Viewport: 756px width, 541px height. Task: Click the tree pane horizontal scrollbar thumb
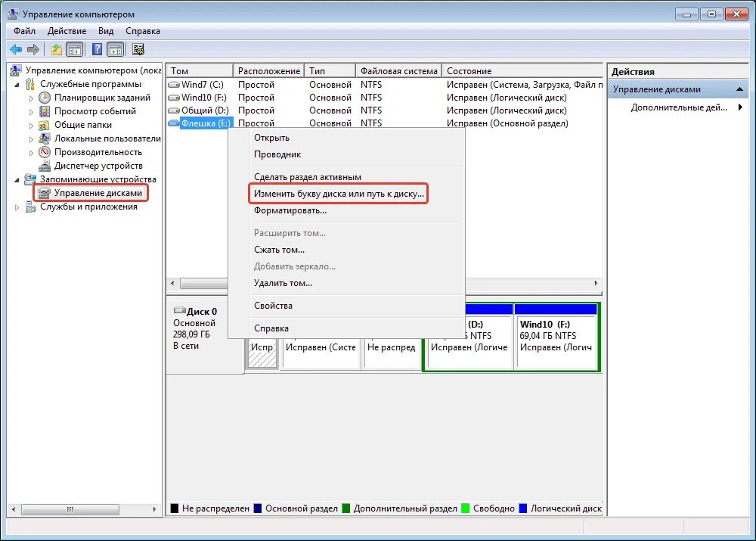click(x=70, y=509)
